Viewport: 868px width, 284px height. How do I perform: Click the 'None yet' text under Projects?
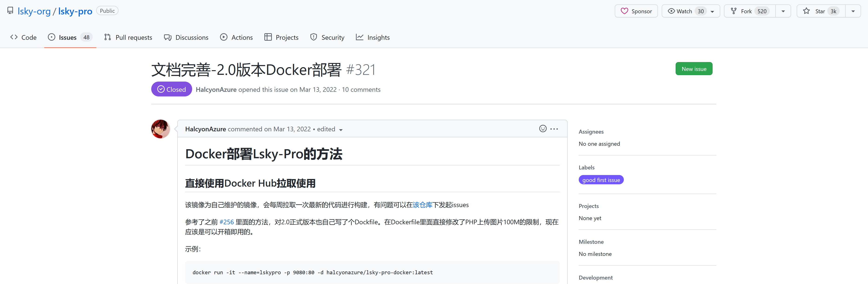click(x=590, y=218)
